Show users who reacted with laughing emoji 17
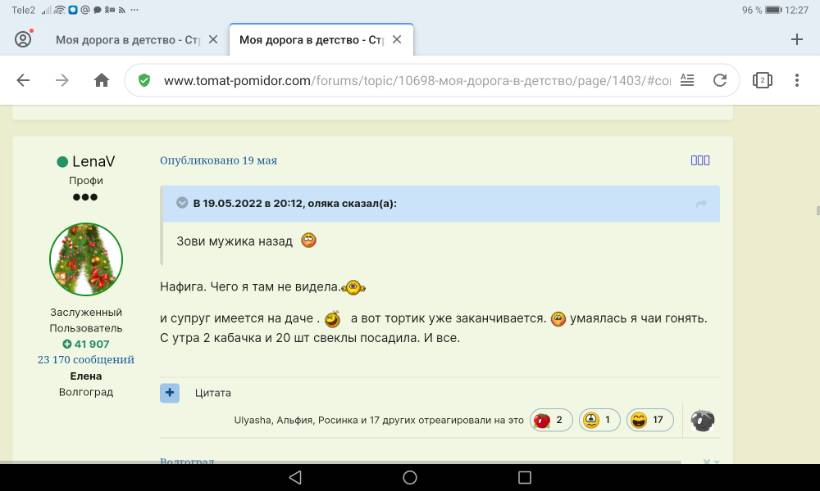The width and height of the screenshot is (820, 491). pyautogui.click(x=649, y=421)
